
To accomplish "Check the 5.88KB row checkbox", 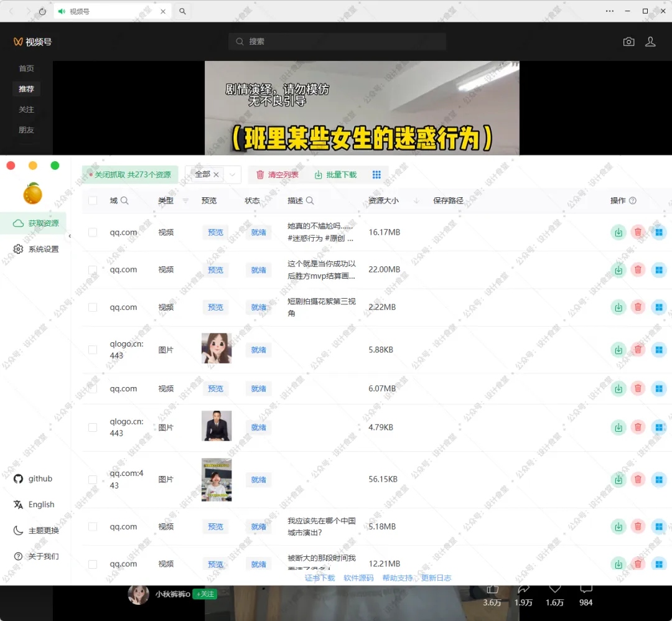I will coord(93,350).
